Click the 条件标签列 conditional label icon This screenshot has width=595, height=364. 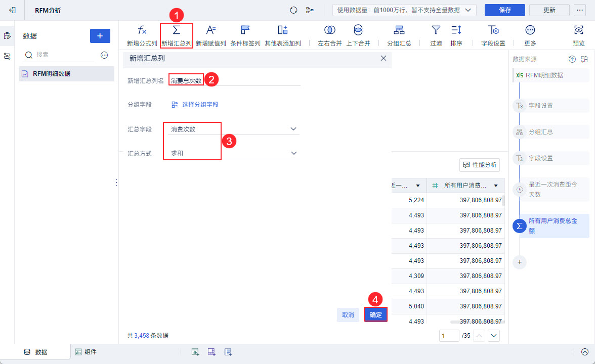(245, 30)
